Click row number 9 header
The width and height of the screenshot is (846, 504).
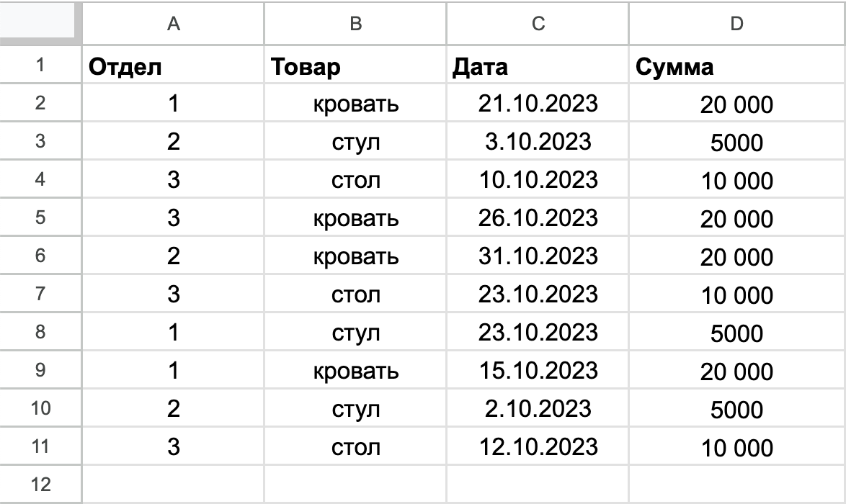click(41, 370)
